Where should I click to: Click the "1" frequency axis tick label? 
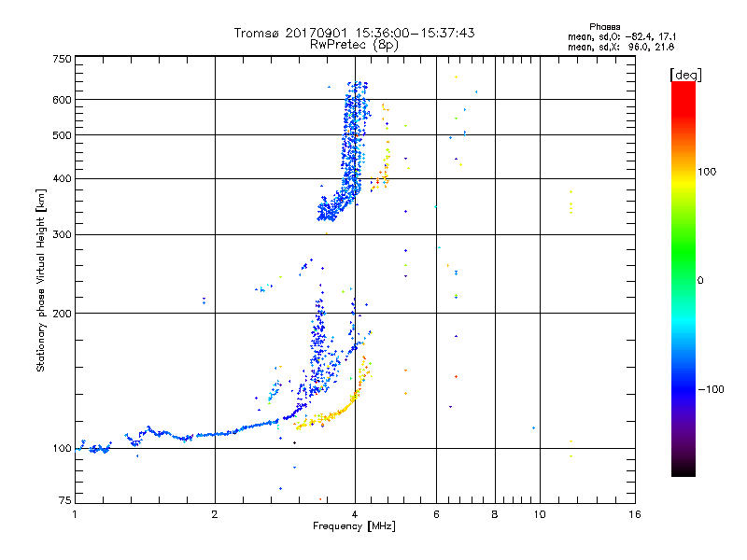tap(75, 514)
